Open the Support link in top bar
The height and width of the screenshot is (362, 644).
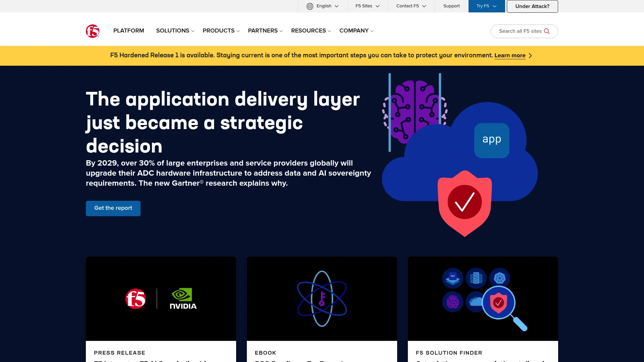pyautogui.click(x=451, y=6)
